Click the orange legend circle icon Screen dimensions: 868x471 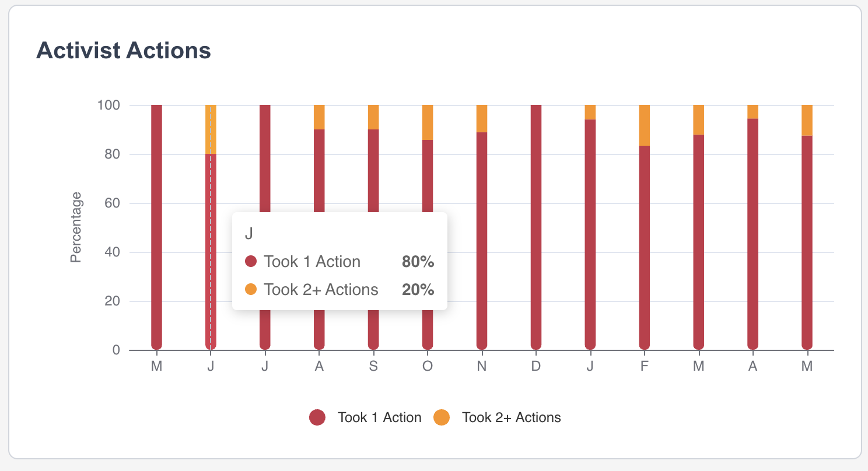coord(442,417)
